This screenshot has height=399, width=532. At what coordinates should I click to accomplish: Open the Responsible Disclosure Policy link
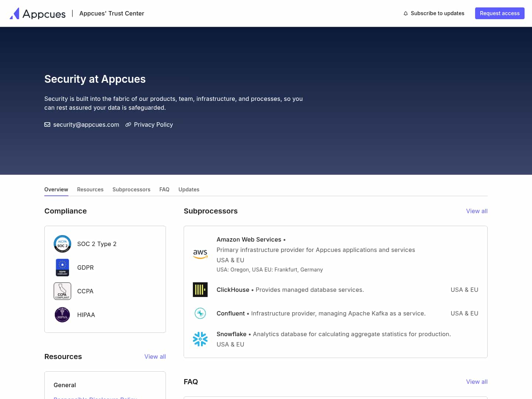[95, 398]
